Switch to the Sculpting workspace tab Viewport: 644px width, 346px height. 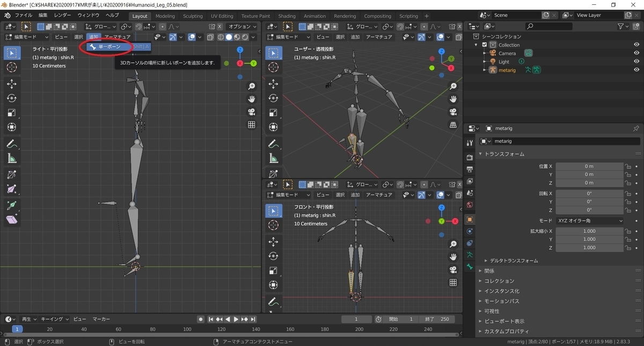pos(193,16)
